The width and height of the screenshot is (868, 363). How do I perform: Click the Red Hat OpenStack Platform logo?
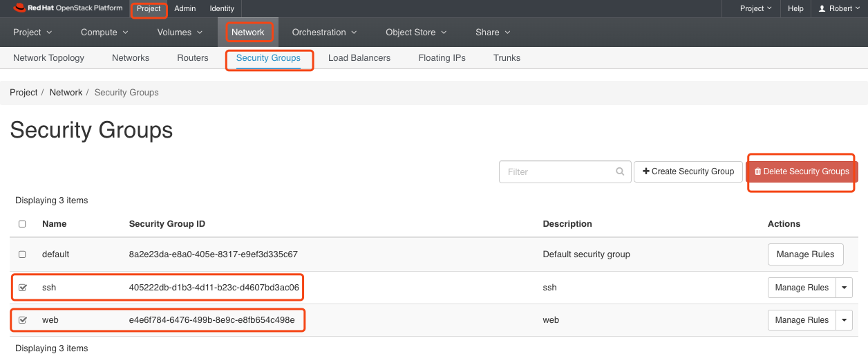tap(68, 8)
